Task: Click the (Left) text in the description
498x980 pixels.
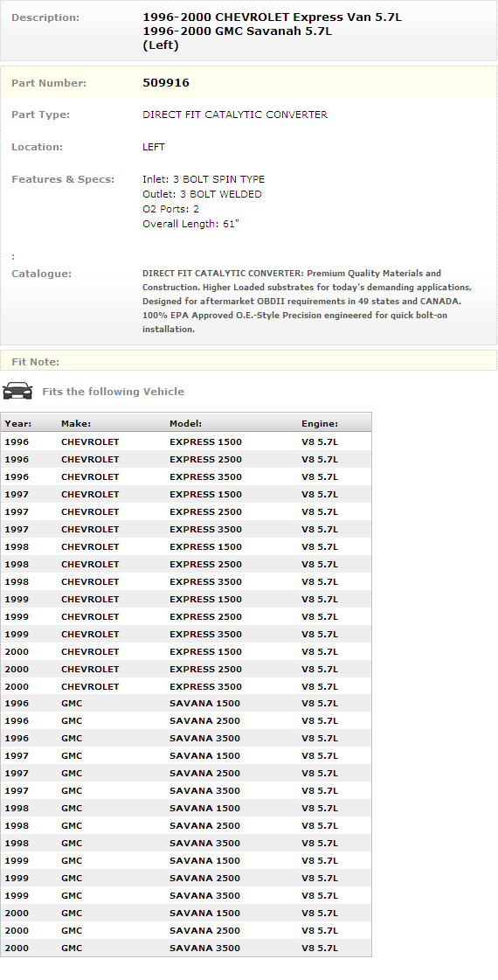Action: click(x=161, y=45)
